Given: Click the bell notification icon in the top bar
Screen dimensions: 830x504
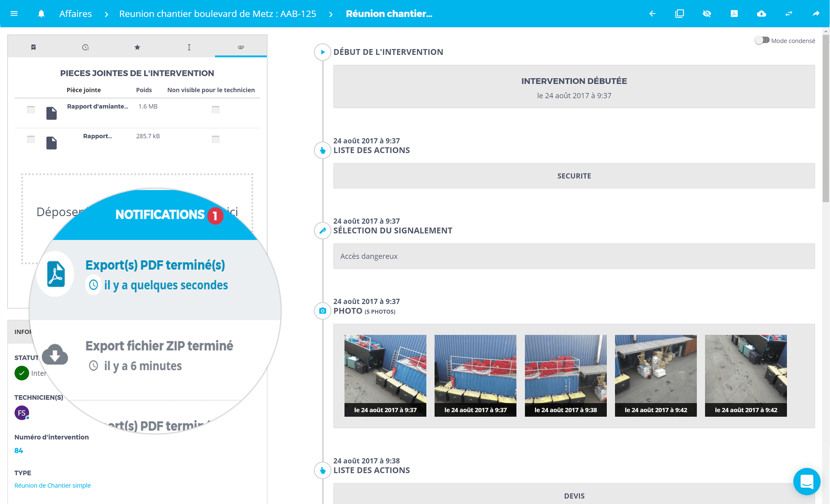Looking at the screenshot, I should pyautogui.click(x=41, y=13).
